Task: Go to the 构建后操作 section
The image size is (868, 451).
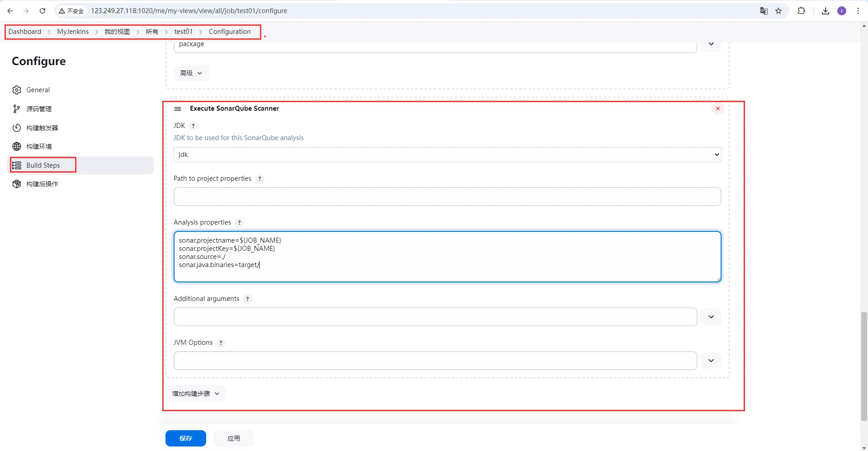Action: [42, 184]
